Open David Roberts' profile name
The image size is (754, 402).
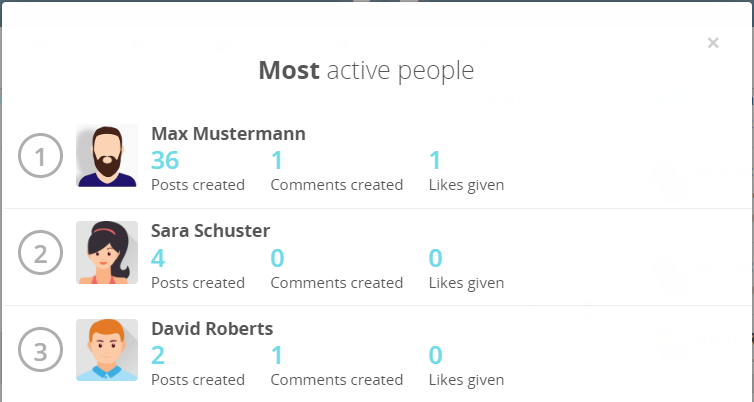(212, 328)
